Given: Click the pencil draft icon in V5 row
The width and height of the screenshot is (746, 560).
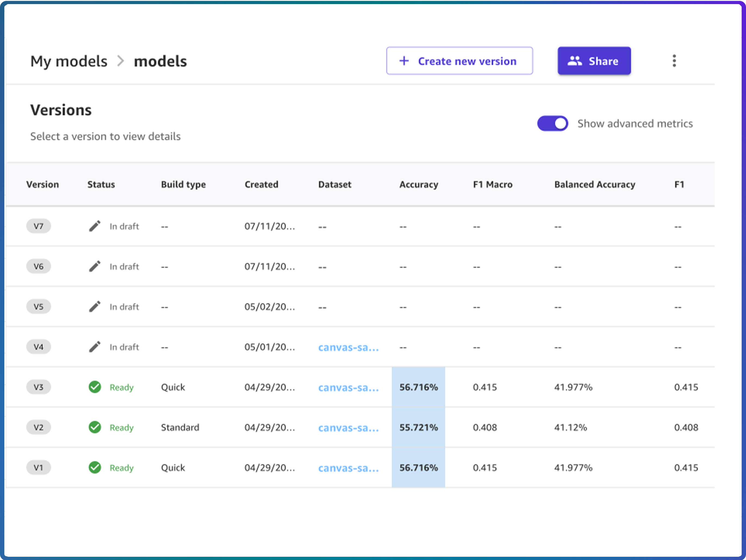Looking at the screenshot, I should [95, 306].
